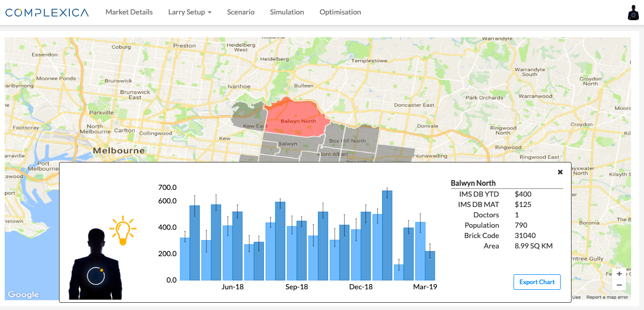The height and width of the screenshot is (310, 644).
Task: Open the Market Details tab
Action: point(129,12)
